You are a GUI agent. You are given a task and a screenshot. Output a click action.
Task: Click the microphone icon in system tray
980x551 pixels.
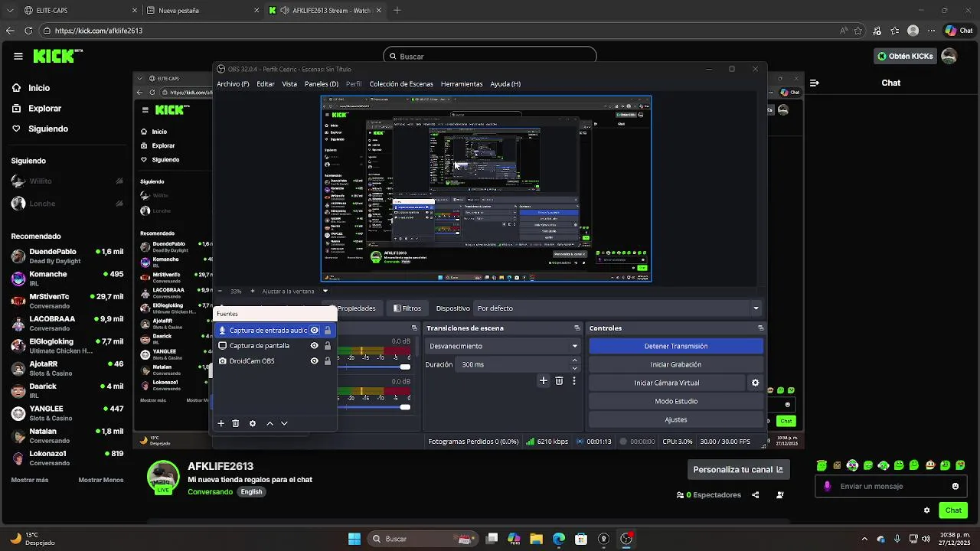pyautogui.click(x=897, y=539)
